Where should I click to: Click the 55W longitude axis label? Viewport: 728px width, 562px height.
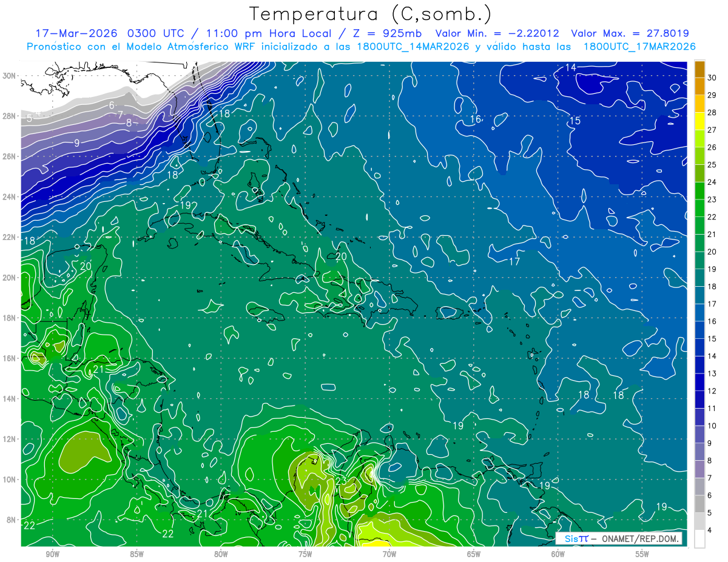tap(642, 555)
